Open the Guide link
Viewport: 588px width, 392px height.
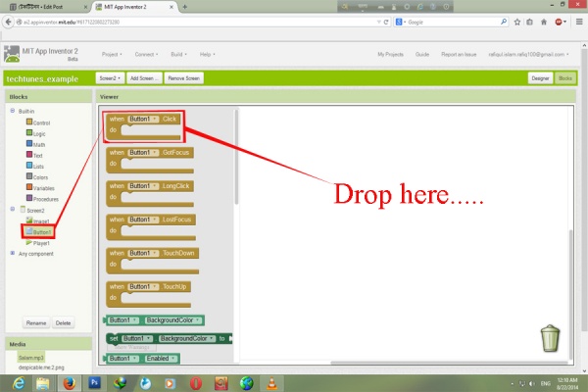tap(421, 55)
